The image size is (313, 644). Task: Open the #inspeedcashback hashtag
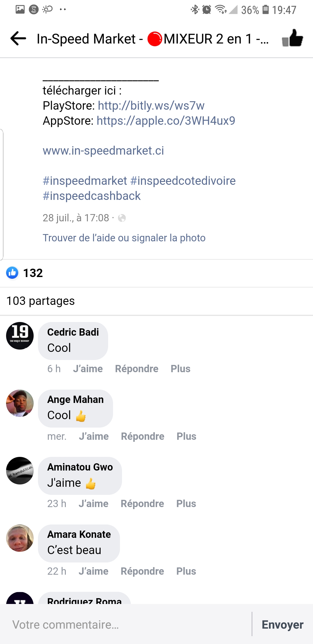[x=92, y=196]
